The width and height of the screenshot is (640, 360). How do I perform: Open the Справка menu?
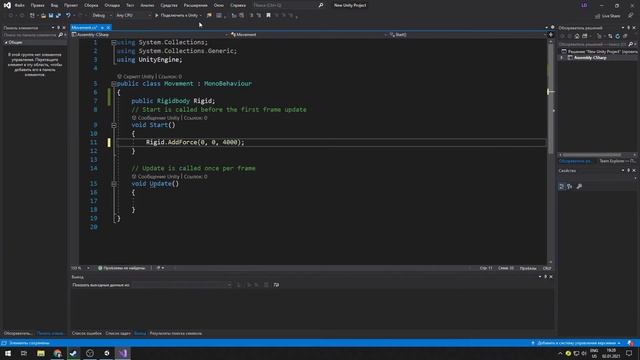click(238, 5)
